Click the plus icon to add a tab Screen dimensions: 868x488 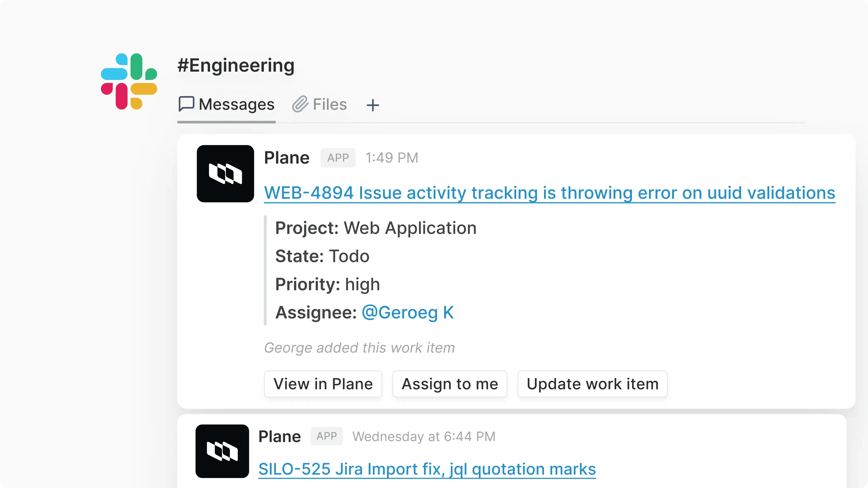[373, 105]
